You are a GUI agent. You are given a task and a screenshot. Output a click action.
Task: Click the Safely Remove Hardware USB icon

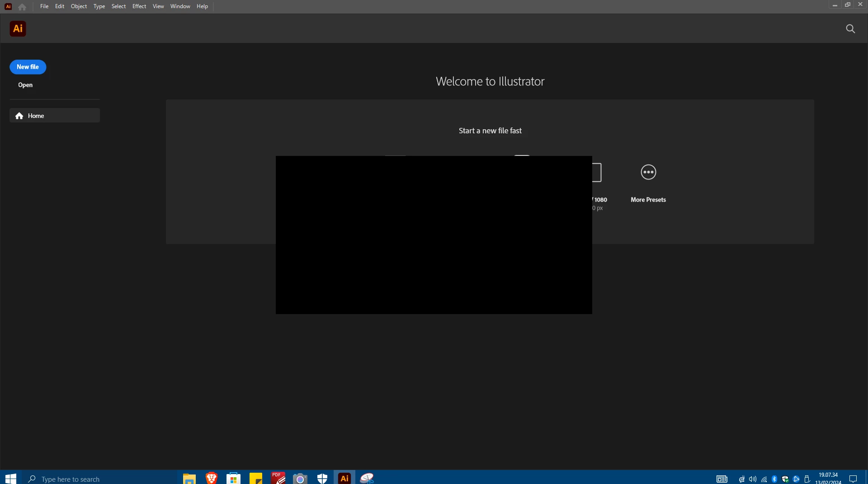(807, 479)
